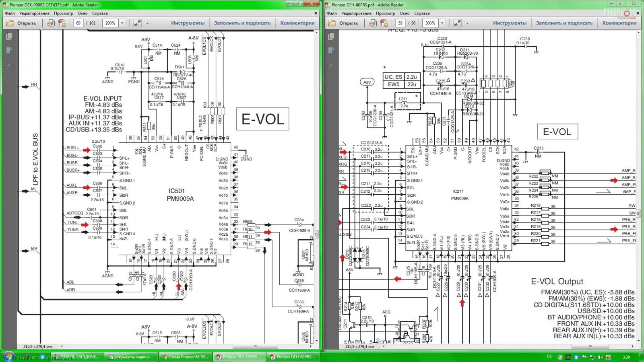
Task: Open Комментарии pane in DEH-80PRS window
Action: (x=619, y=23)
